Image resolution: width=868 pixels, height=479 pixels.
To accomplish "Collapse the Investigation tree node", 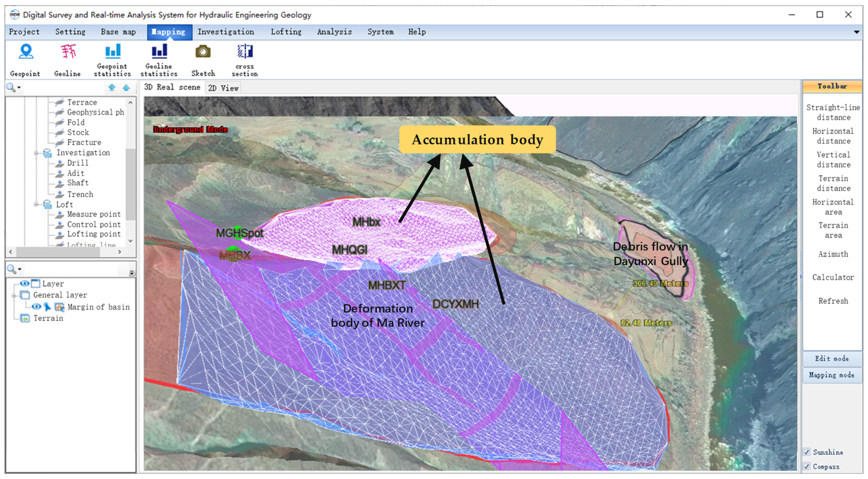I will (36, 153).
